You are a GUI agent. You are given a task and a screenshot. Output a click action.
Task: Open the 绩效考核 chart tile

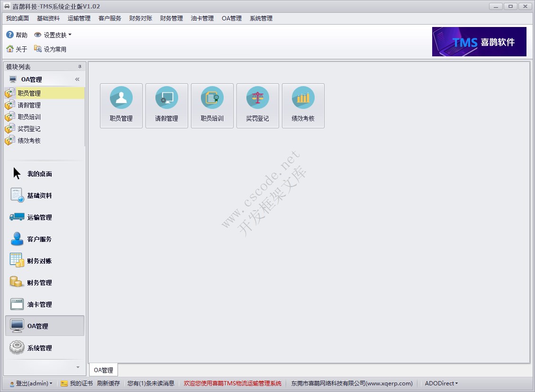coord(303,106)
